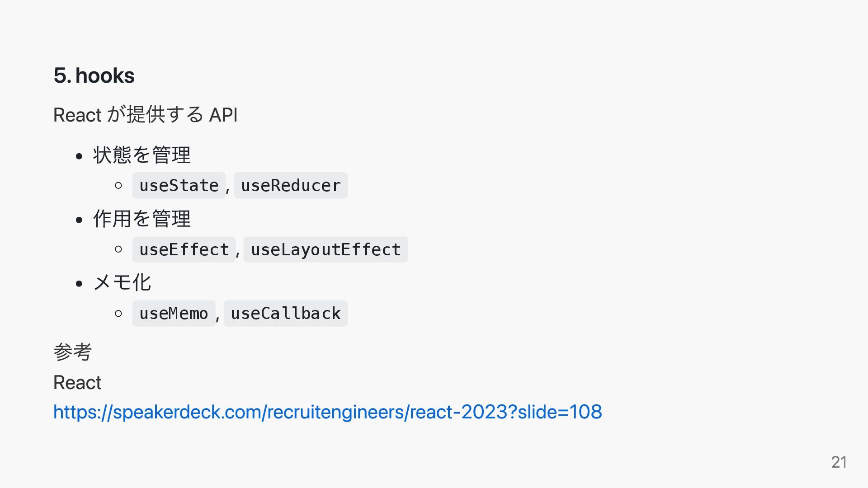Click the '参考' reference label
The width and height of the screenshot is (868, 488).
(73, 352)
